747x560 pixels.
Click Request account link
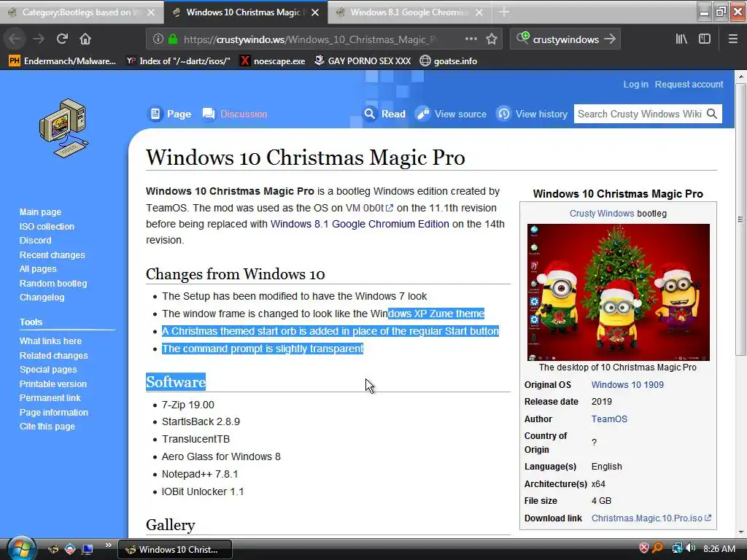coord(689,85)
